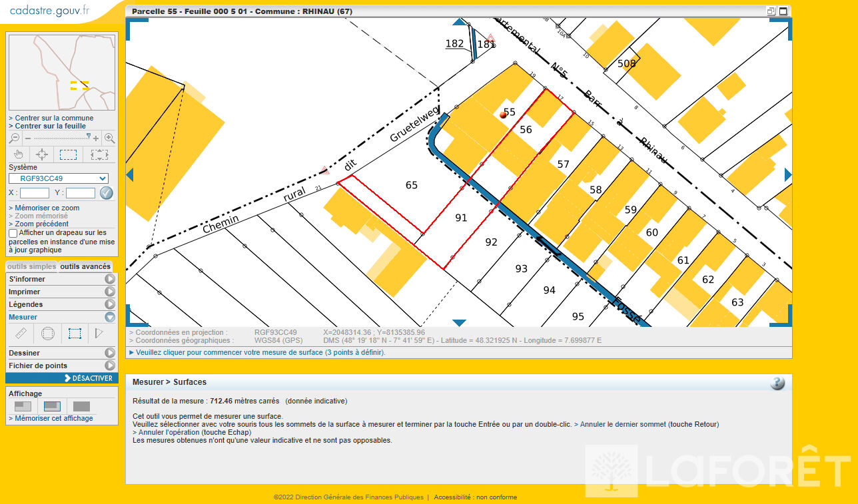Switch to full map display layout

(81, 406)
